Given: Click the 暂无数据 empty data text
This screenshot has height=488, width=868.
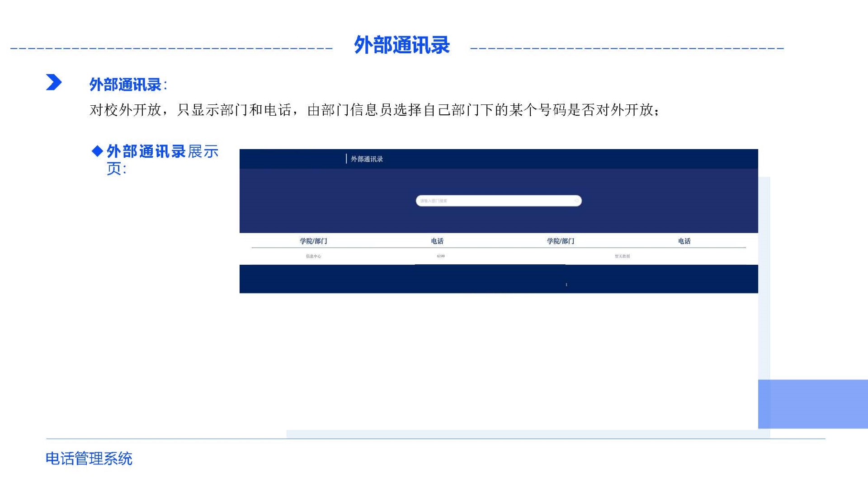Looking at the screenshot, I should coord(622,256).
